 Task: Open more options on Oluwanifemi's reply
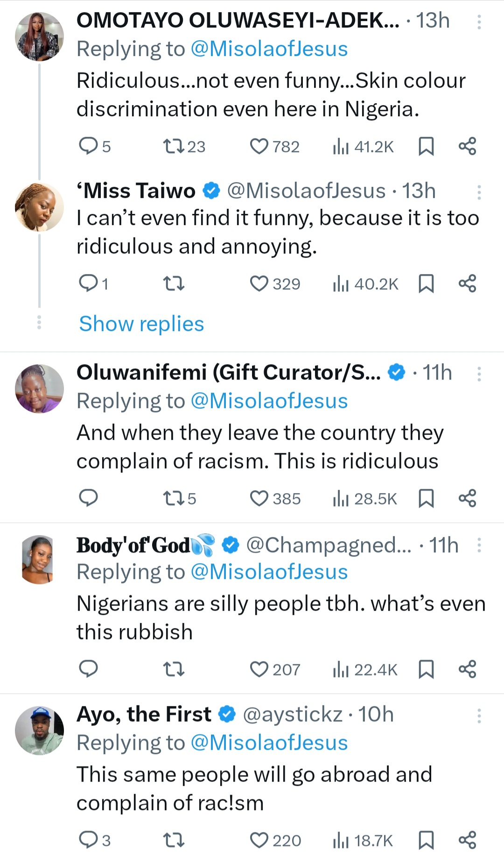click(x=479, y=374)
